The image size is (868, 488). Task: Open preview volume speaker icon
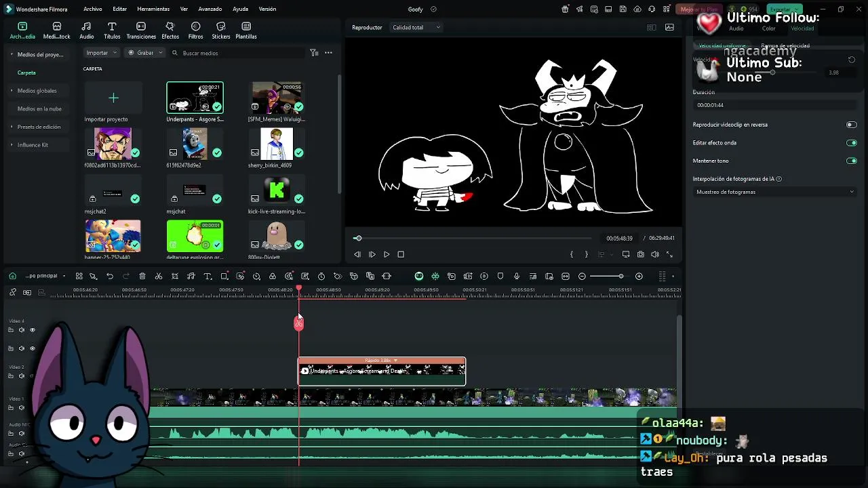[x=655, y=254]
